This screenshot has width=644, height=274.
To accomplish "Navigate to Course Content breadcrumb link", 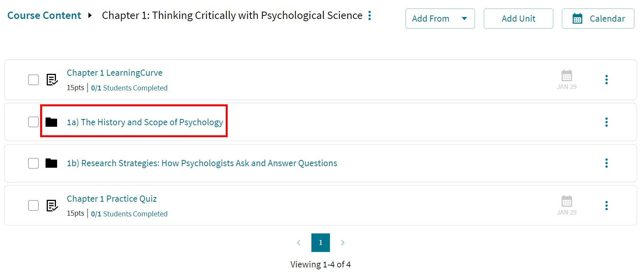I will [x=44, y=15].
